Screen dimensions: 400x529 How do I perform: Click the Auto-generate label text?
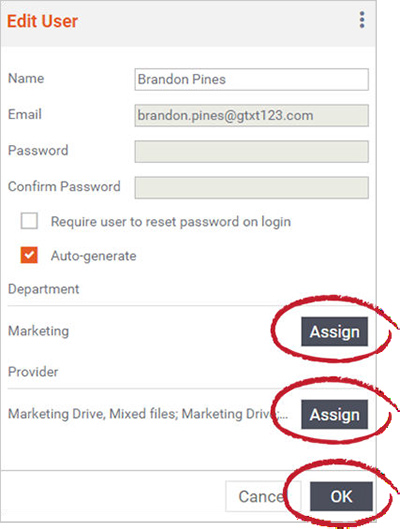[93, 256]
